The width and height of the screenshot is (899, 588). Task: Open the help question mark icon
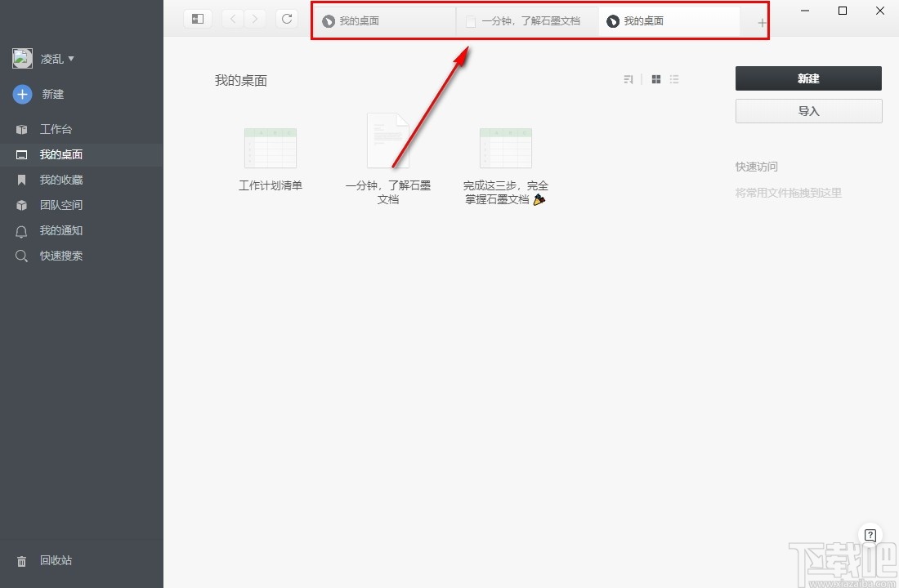[870, 534]
